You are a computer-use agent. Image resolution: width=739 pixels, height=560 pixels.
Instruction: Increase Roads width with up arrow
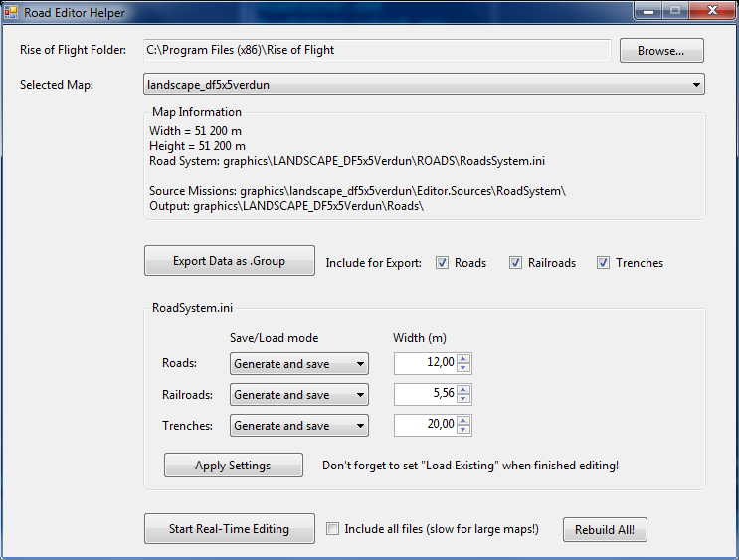pos(463,359)
